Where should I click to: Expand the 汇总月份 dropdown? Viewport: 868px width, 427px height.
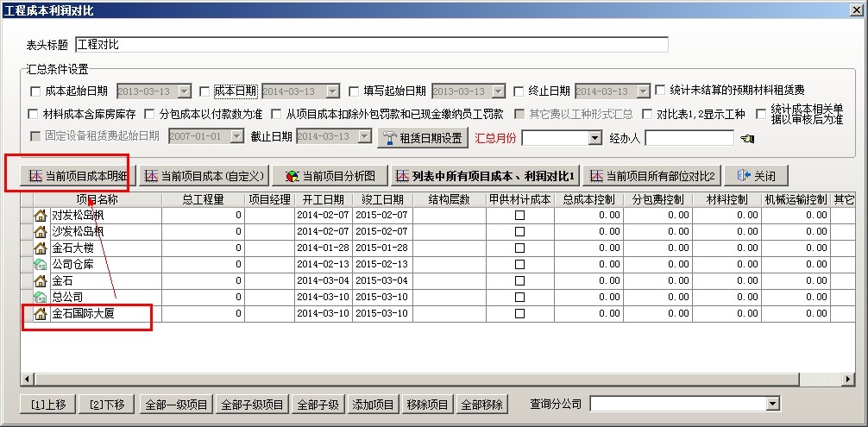tap(594, 138)
